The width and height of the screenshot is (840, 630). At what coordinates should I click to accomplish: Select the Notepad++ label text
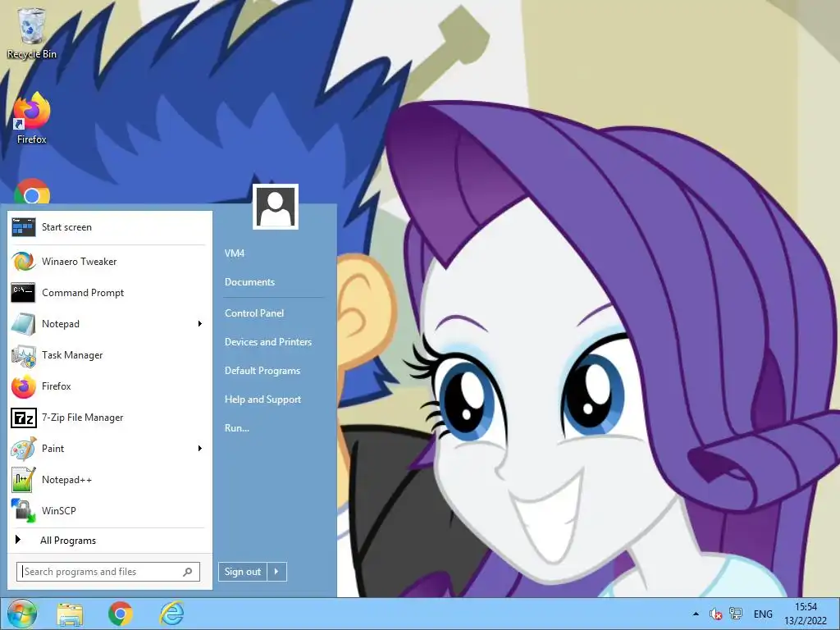coord(67,479)
